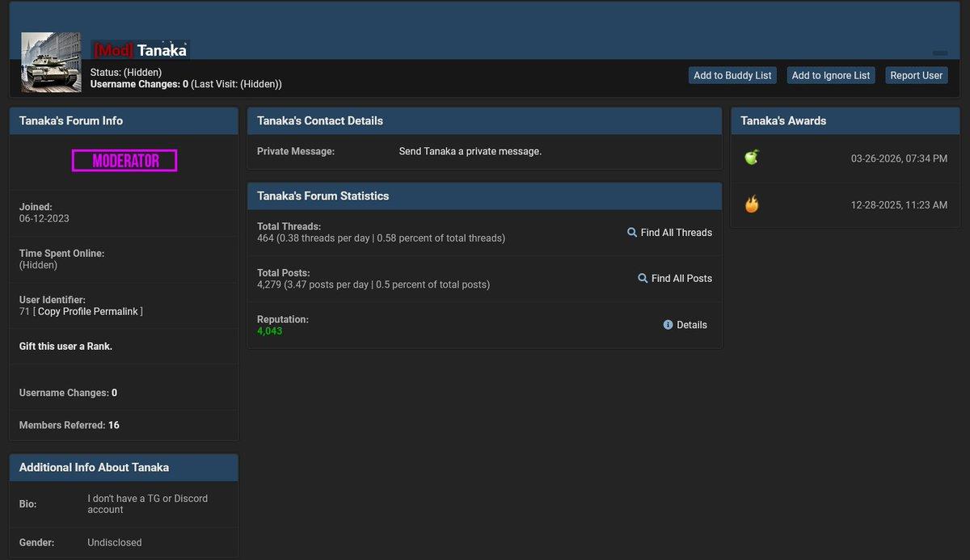
Task: Click the info icon next to Details
Action: [x=668, y=325]
